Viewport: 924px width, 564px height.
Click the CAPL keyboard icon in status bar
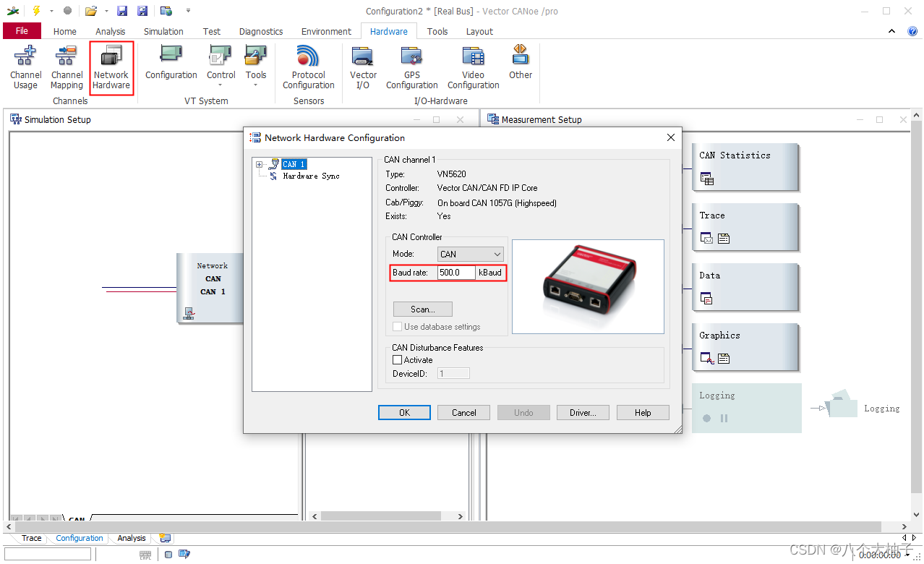145,555
